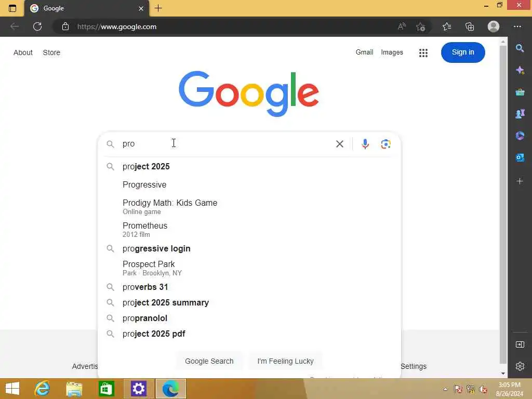Clear the search box with X
This screenshot has width=532, height=399.
tap(340, 144)
